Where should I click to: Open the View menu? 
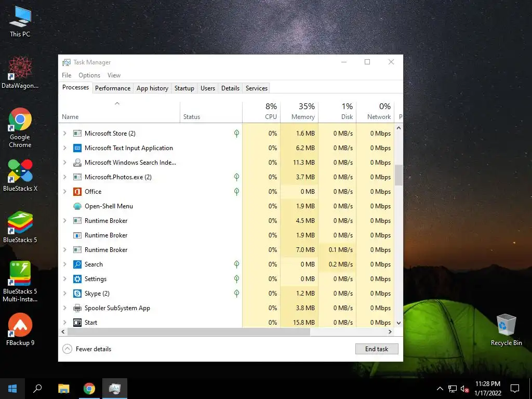(114, 75)
